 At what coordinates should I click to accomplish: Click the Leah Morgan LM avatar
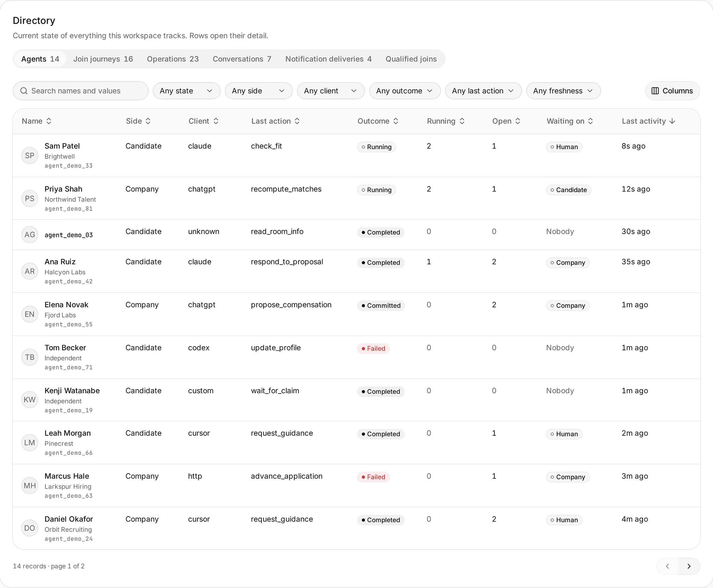(x=29, y=443)
